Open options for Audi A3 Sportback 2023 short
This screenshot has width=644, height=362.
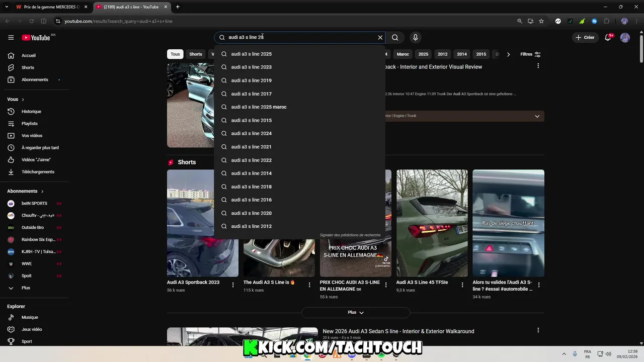tap(233, 285)
